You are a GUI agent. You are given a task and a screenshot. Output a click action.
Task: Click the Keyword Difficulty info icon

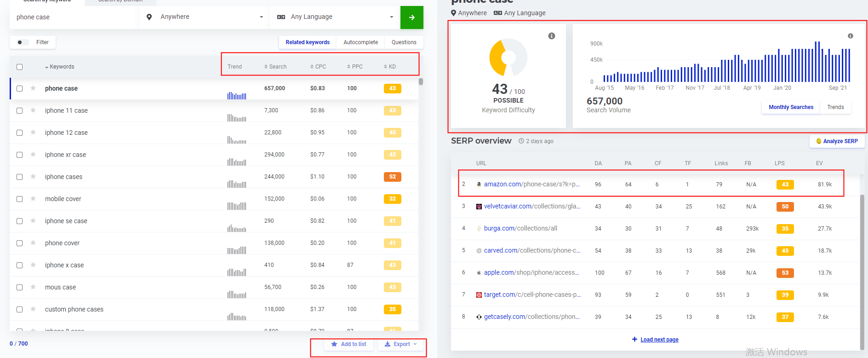pyautogui.click(x=551, y=36)
